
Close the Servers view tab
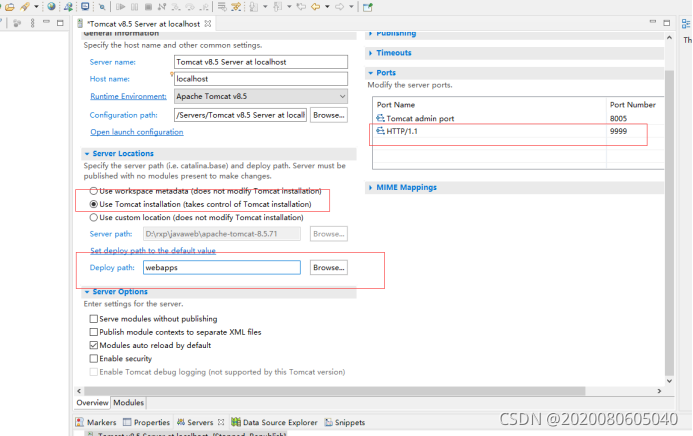[x=221, y=422]
